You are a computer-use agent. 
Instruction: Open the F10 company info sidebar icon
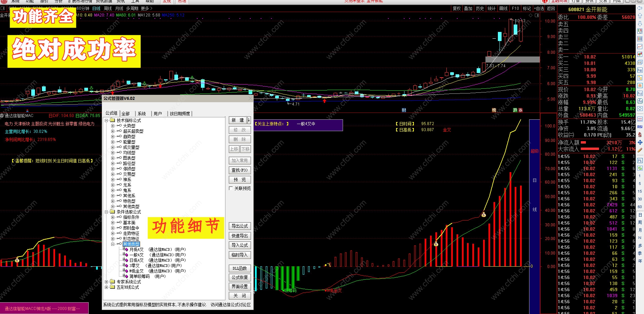640,70
